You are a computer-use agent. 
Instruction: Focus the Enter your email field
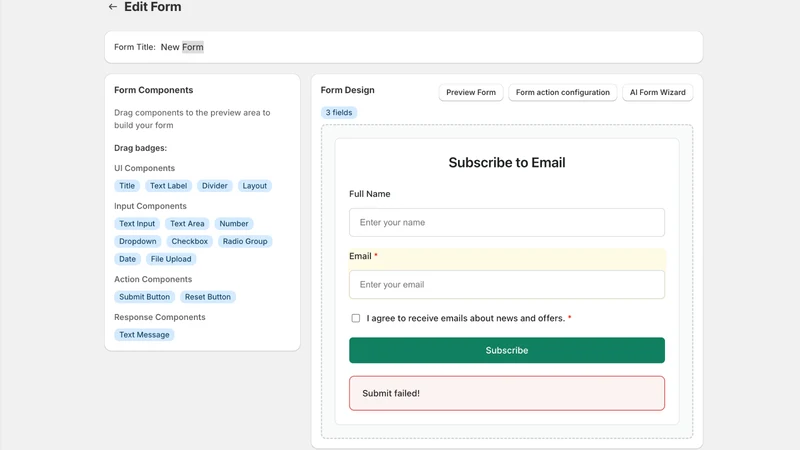pyautogui.click(x=507, y=285)
